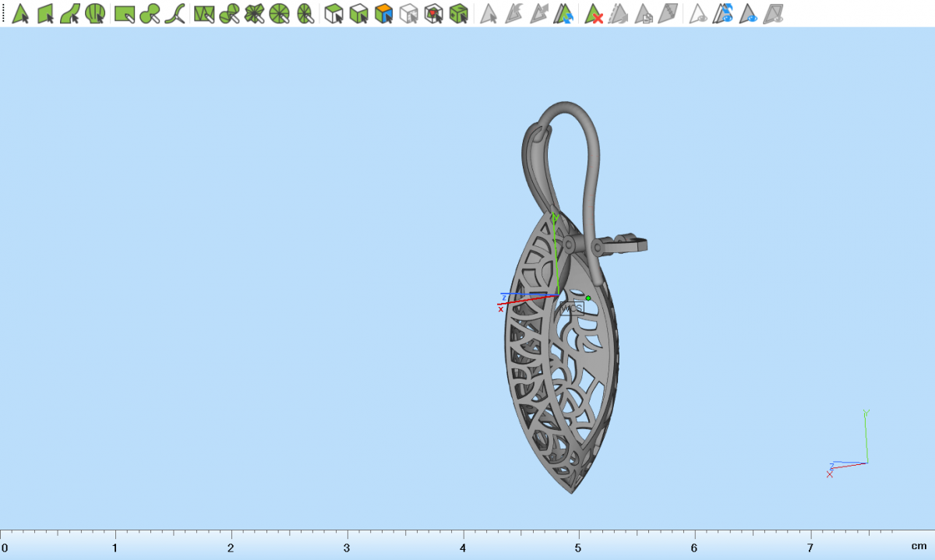
Task: Click the dark triangle with blue eye
Action: (749, 13)
